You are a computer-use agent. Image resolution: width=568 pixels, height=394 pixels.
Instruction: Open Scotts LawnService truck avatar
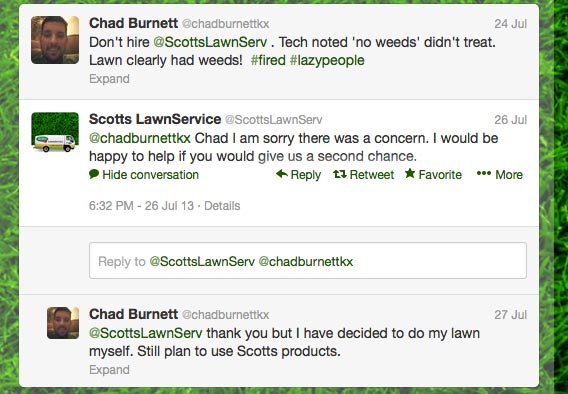[x=55, y=132]
